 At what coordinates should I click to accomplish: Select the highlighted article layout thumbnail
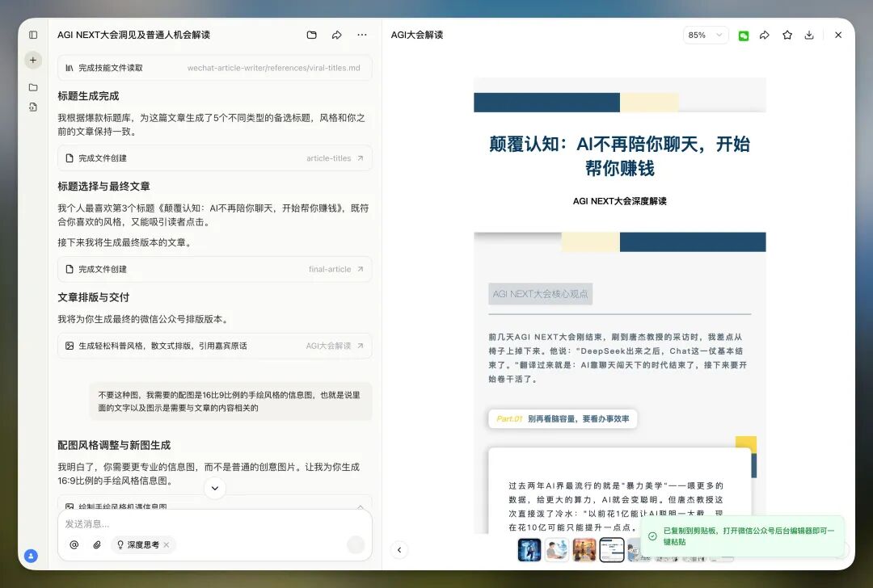[x=611, y=549]
